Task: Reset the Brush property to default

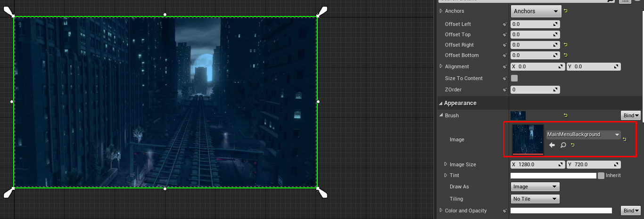Action: pyautogui.click(x=565, y=115)
